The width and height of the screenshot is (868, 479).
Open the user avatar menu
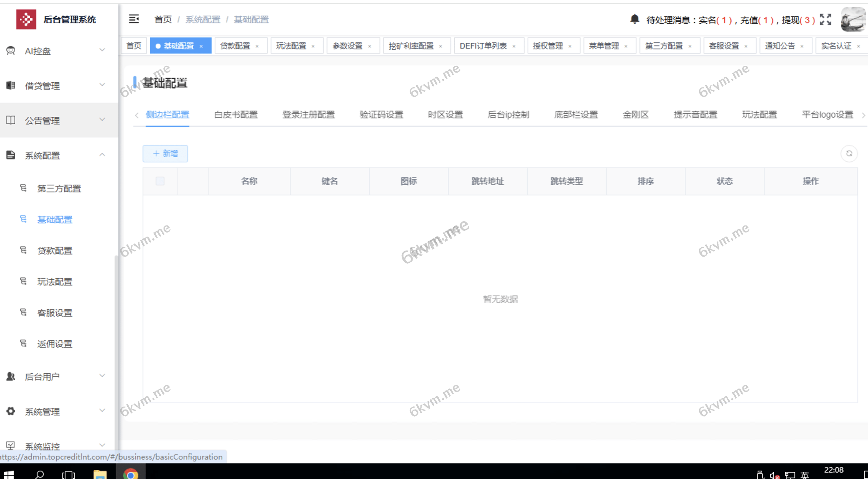click(853, 19)
